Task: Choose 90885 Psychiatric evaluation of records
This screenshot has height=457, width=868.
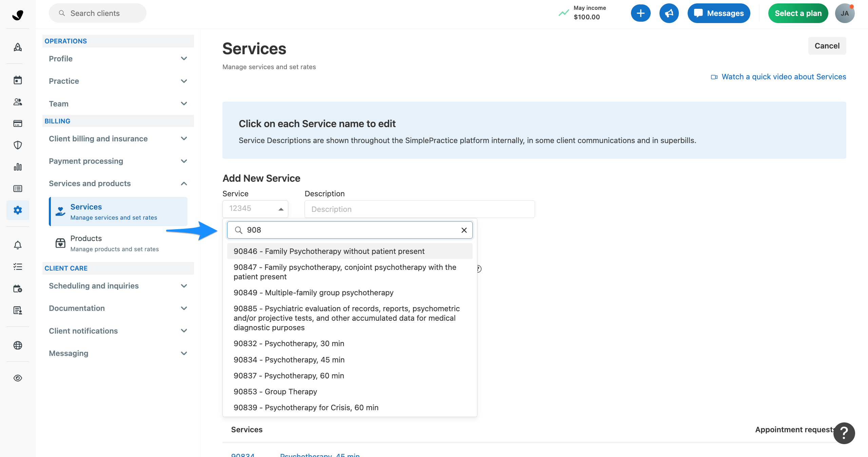Action: click(x=350, y=318)
